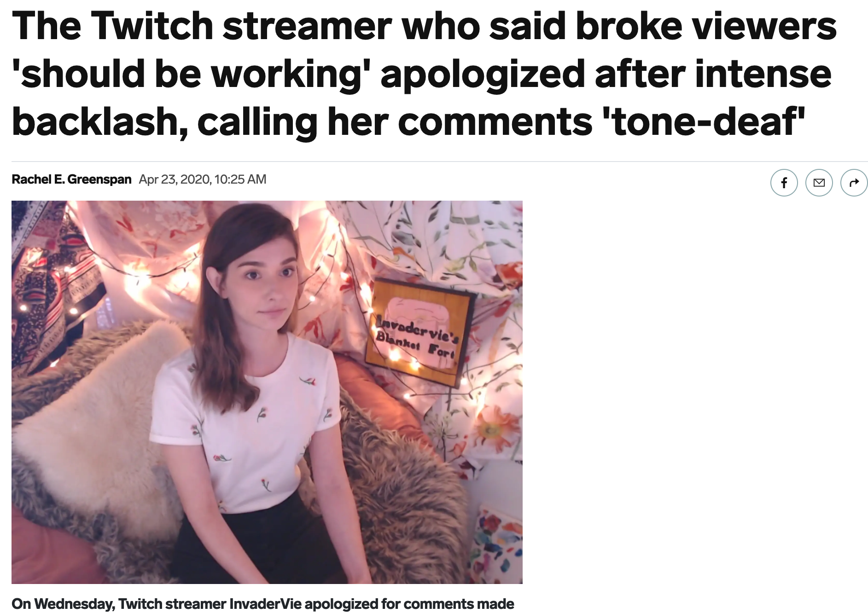This screenshot has height=613, width=868.
Task: Click the surname Greenspan in the byline
Action: click(x=99, y=179)
